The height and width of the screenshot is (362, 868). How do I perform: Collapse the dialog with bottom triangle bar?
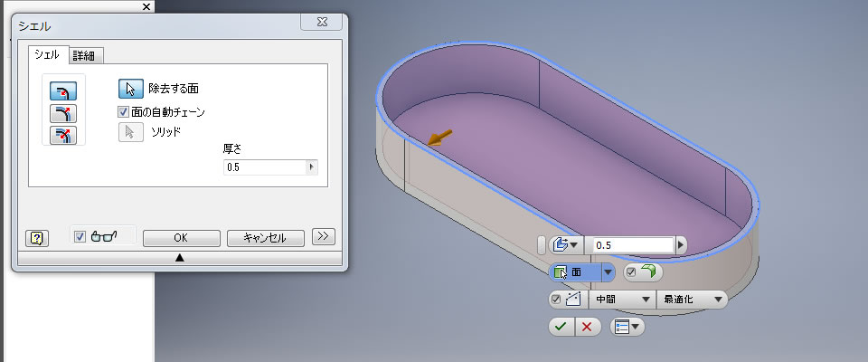point(179,257)
